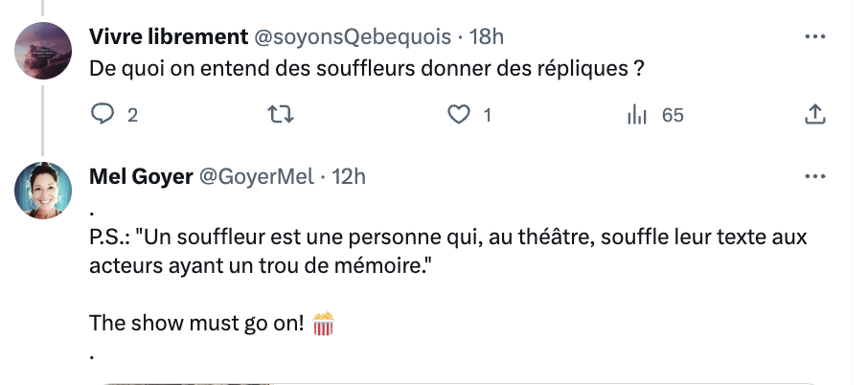Click the @GoyerMel handle
Screen dimensions: 868x385
point(256,177)
